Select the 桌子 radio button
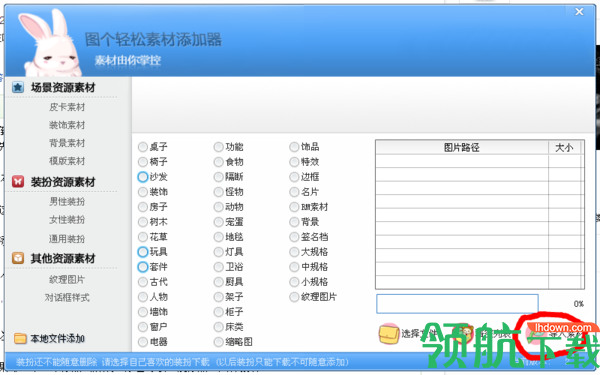 pos(143,147)
